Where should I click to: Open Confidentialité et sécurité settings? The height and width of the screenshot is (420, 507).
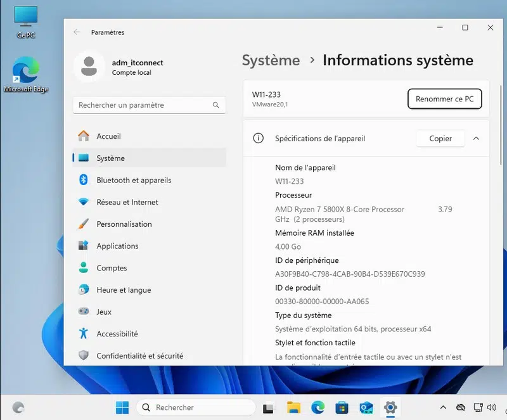coord(139,356)
